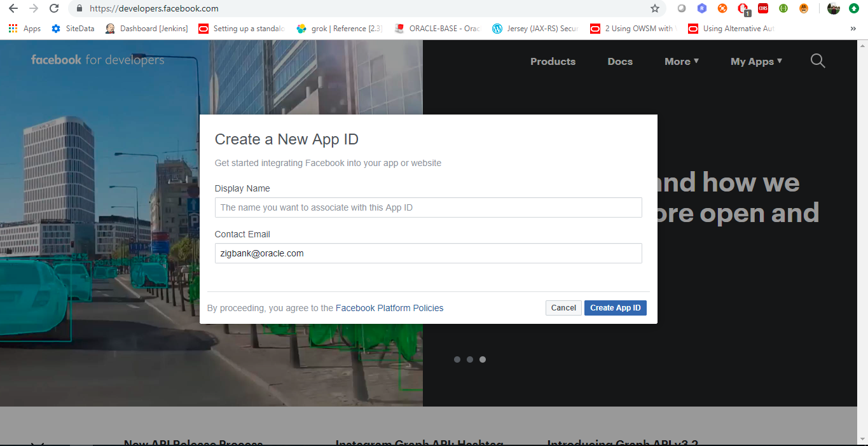Select the second carousel dot
868x446 pixels.
point(470,359)
